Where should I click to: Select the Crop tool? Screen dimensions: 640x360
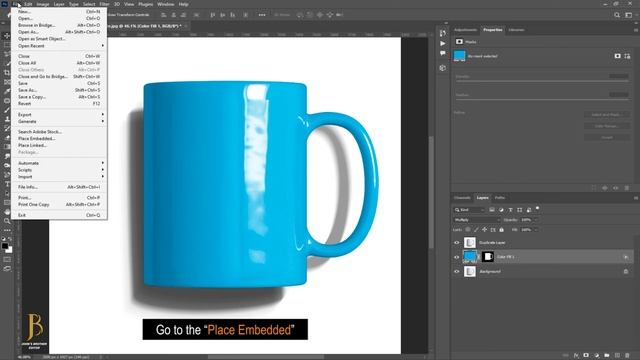(x=7, y=73)
